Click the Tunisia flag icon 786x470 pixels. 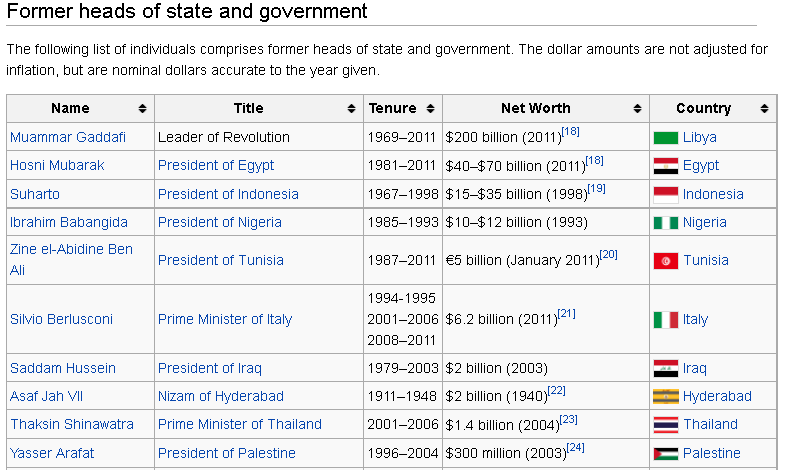(665, 261)
